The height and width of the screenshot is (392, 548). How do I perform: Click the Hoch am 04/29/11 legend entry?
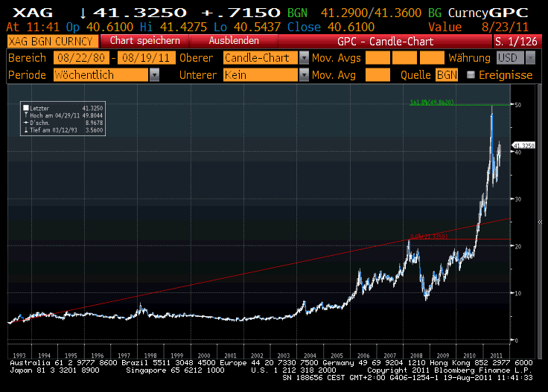[63, 115]
